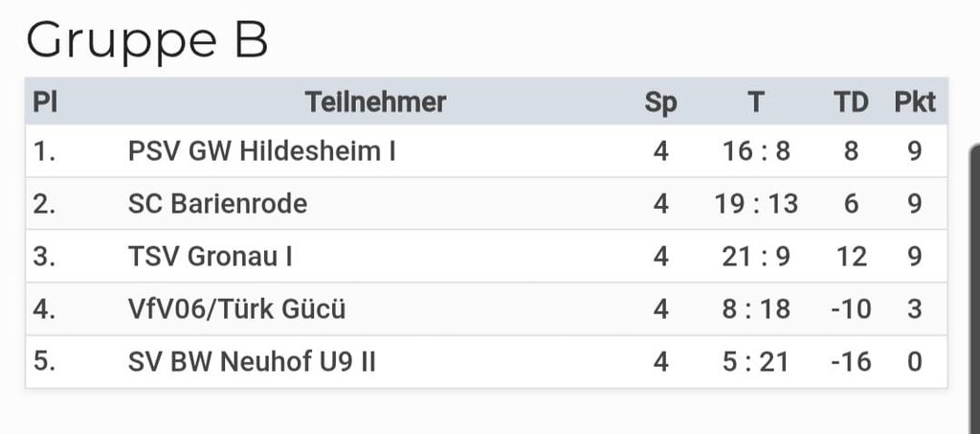Image resolution: width=980 pixels, height=434 pixels.
Task: Select the Pl column header
Action: (45, 102)
